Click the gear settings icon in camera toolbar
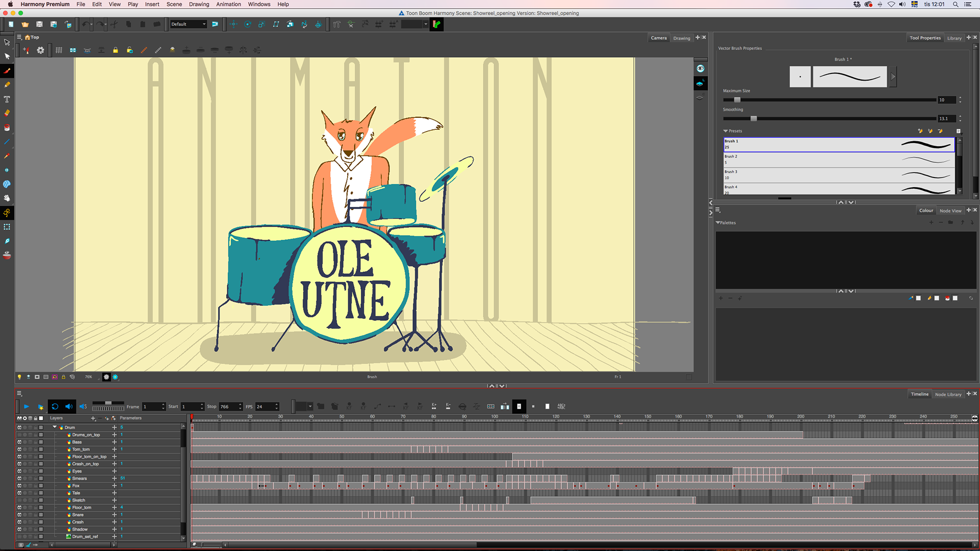Screen dimensions: 980x551 click(x=40, y=50)
